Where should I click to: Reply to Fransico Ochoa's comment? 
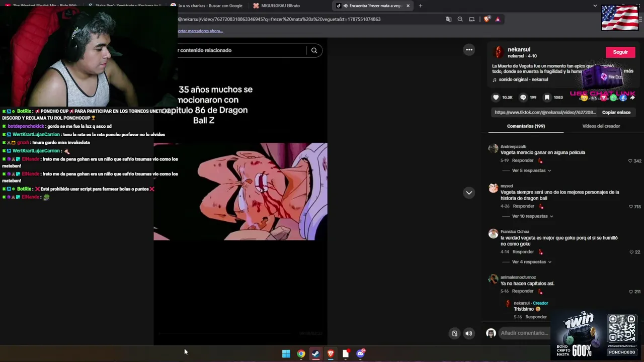pos(523,252)
